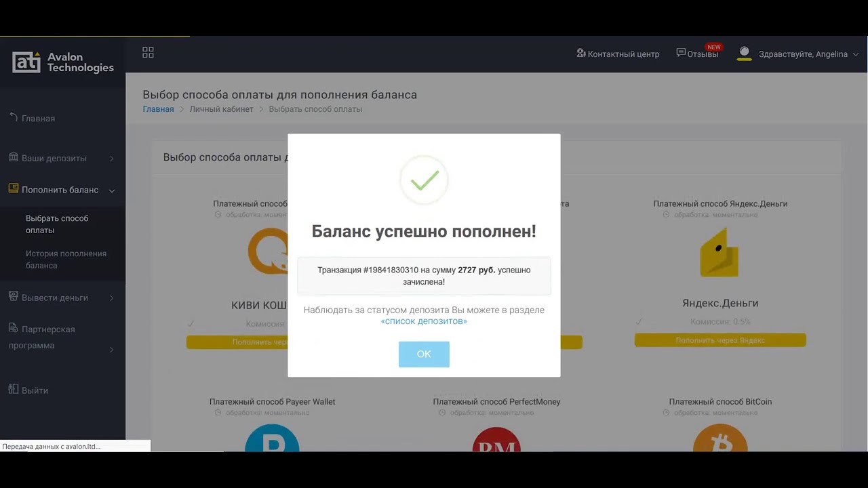Open Главная in the sidebar

[x=38, y=118]
